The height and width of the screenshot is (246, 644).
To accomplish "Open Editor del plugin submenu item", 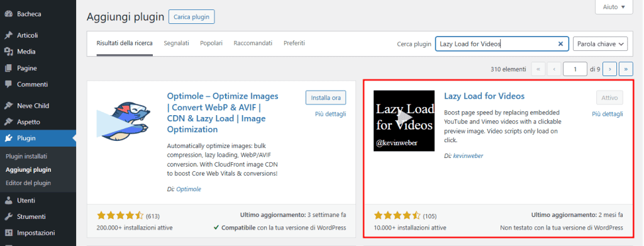I will tap(28, 182).
